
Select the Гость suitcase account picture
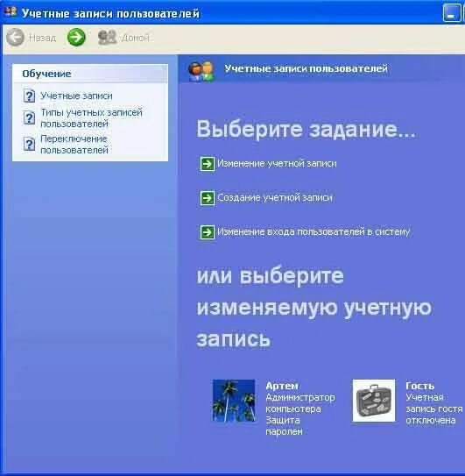coord(374,401)
